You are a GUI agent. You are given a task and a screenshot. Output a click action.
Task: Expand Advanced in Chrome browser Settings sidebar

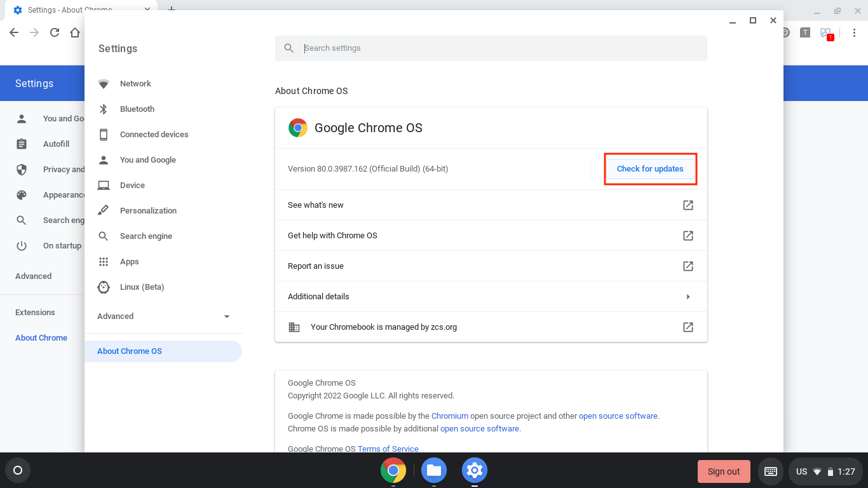point(34,276)
